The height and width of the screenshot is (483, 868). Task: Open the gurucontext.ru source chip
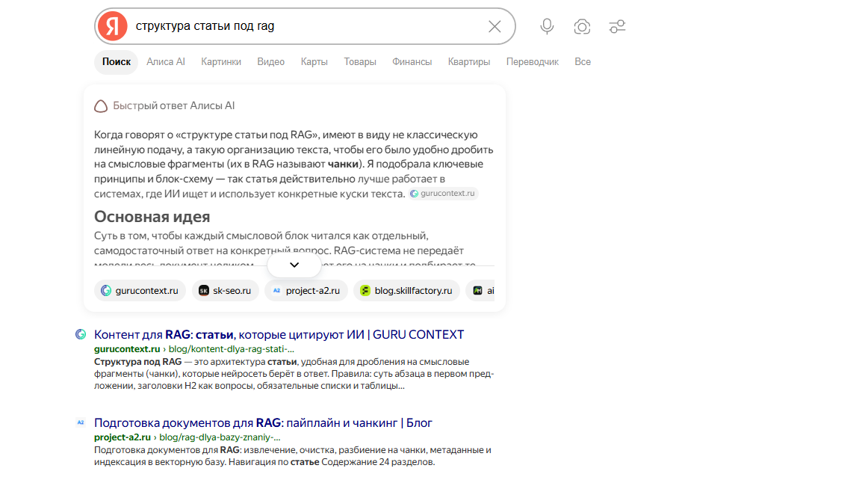(x=140, y=290)
